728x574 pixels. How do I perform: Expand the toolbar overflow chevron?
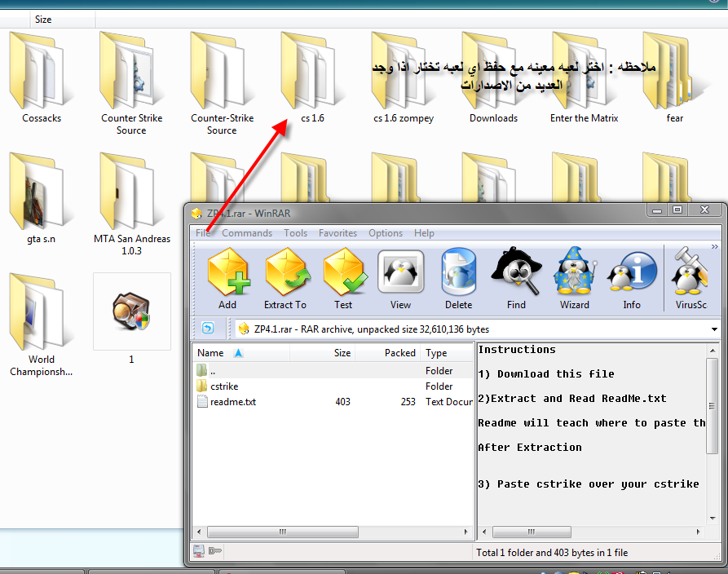point(714,246)
